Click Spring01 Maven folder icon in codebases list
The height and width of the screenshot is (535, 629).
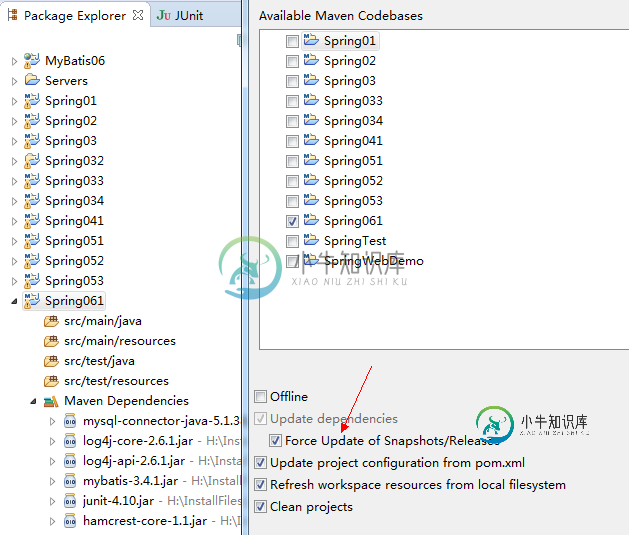tap(311, 40)
